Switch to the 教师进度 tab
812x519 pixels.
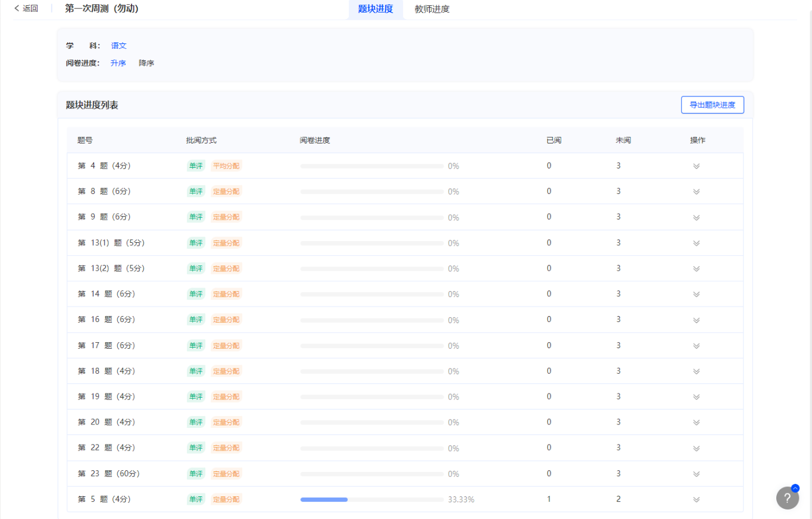click(432, 9)
